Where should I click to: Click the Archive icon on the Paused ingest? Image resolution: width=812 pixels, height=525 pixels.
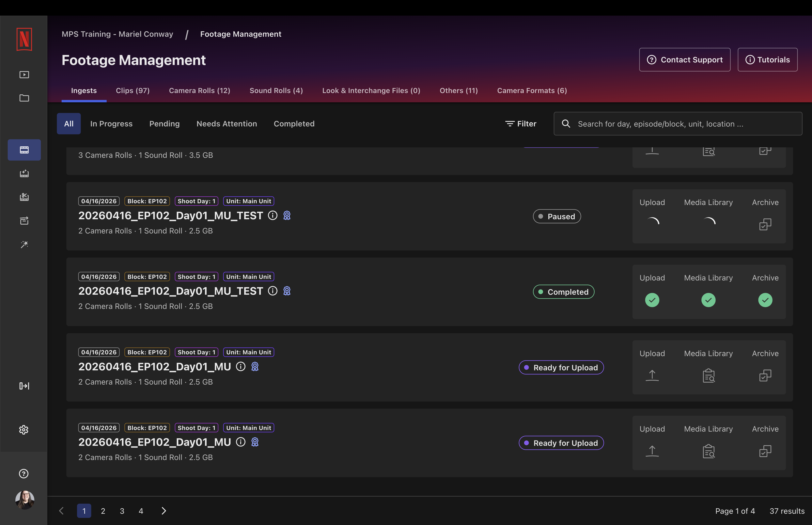point(765,224)
